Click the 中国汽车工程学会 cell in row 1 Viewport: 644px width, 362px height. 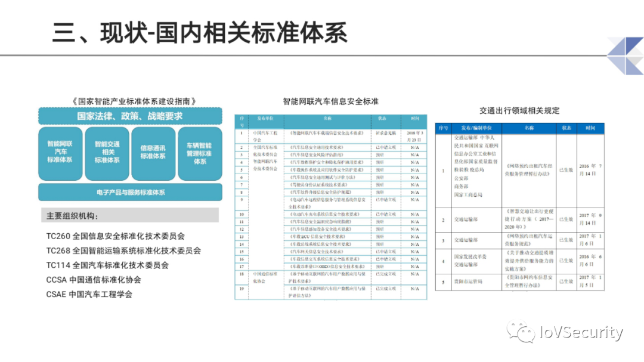[x=265, y=137]
